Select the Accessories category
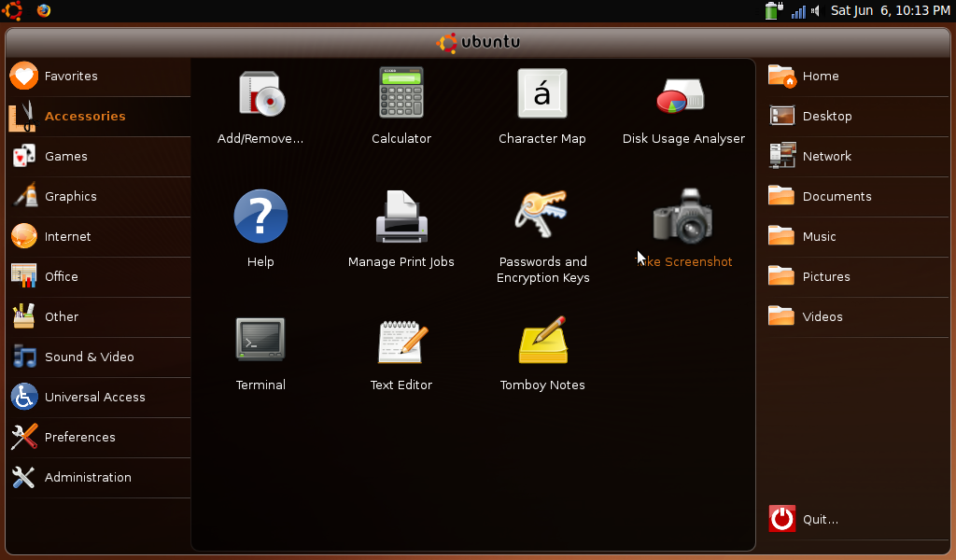Image resolution: width=956 pixels, height=560 pixels. (99, 117)
